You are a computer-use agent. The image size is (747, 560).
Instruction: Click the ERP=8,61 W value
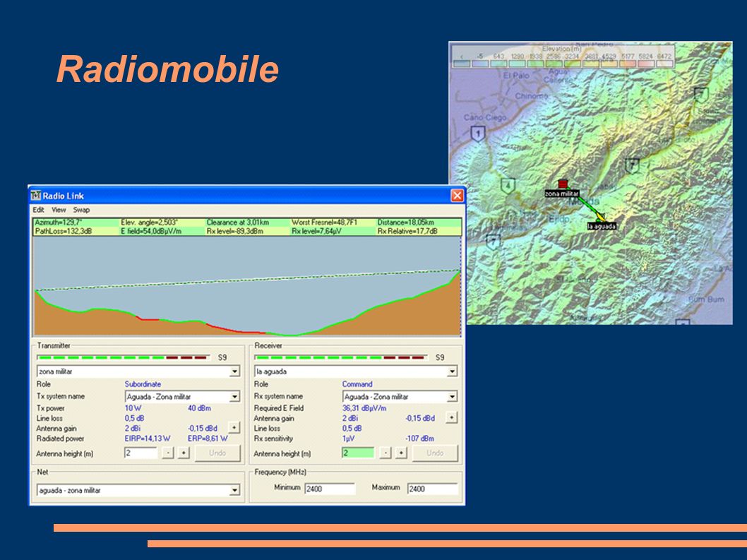(208, 439)
